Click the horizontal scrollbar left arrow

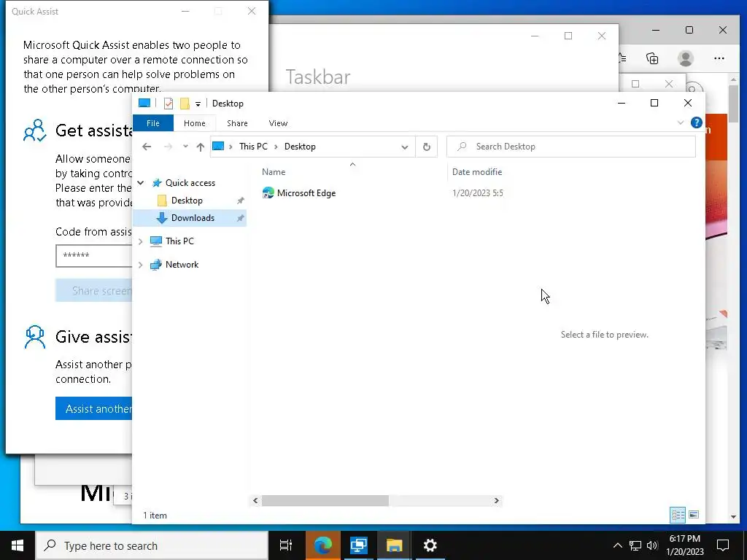(255, 500)
